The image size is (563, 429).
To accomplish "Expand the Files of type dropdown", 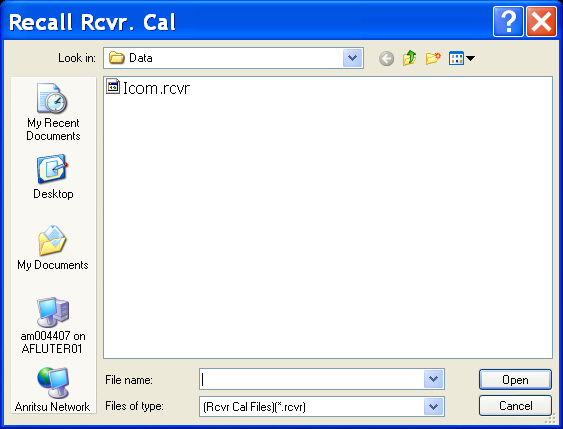I will pyautogui.click(x=433, y=406).
